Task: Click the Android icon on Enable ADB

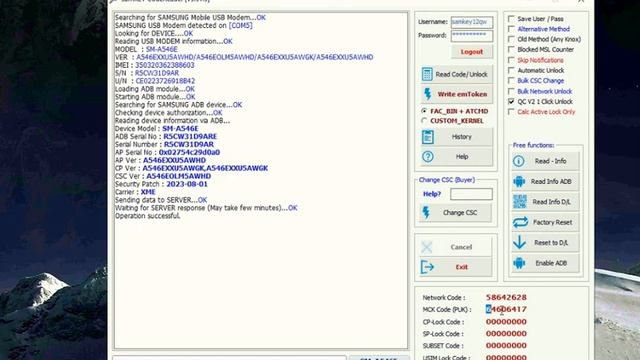Action: point(519,263)
